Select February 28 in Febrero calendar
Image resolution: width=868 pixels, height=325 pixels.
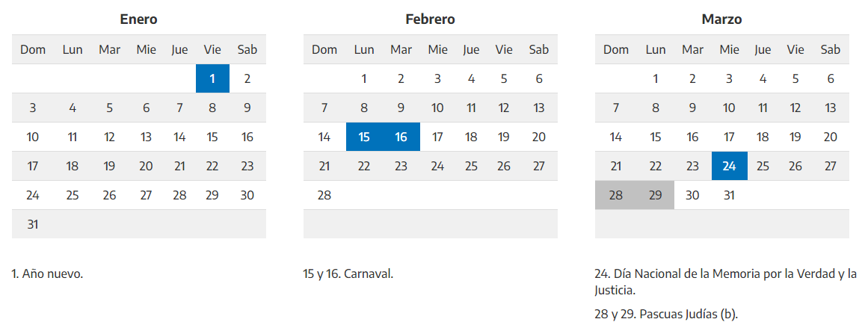coord(324,195)
